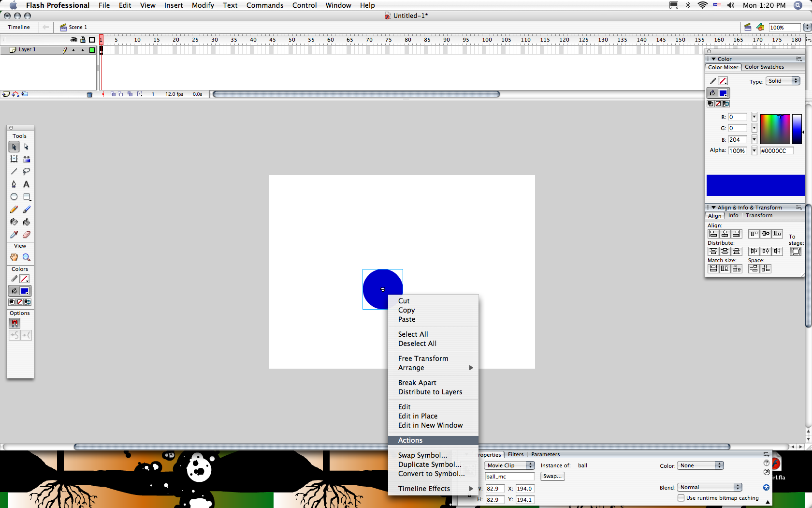812x508 pixels.
Task: Click Align horizontal center icon in Align panel
Action: [x=725, y=234]
